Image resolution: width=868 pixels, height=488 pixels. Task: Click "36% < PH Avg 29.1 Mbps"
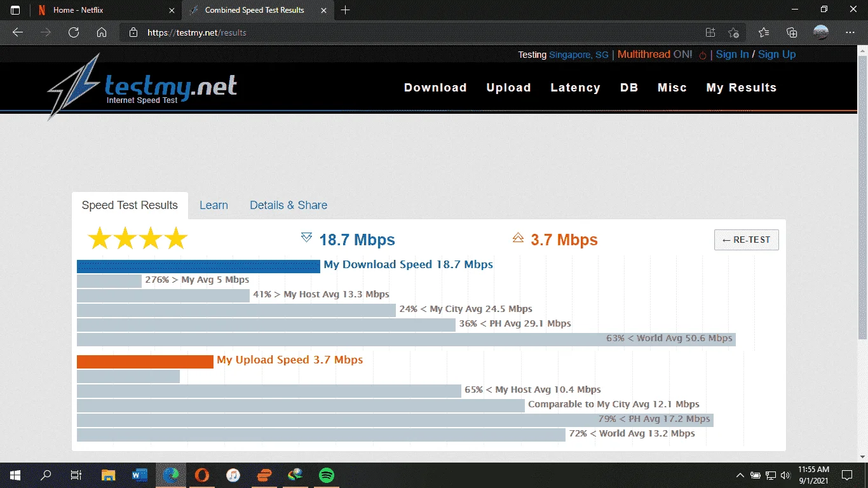click(x=515, y=323)
